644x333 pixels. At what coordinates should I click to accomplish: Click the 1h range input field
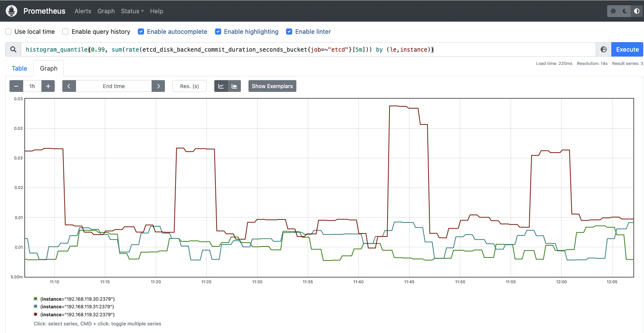(32, 86)
